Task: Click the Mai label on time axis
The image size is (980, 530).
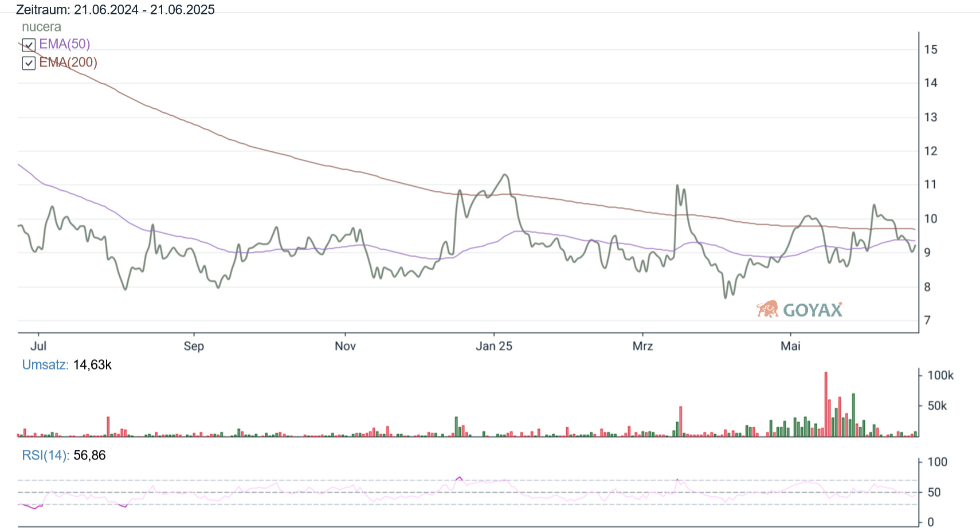Action: (x=790, y=346)
